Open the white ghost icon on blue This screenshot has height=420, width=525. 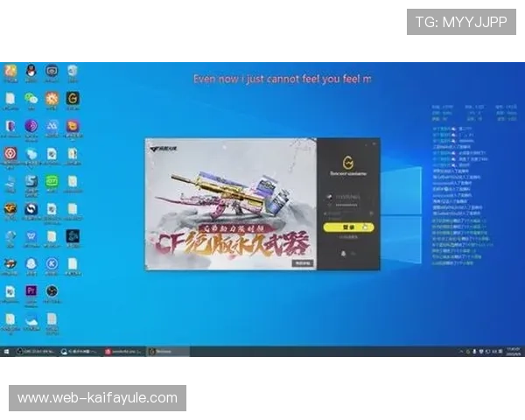[31, 263]
